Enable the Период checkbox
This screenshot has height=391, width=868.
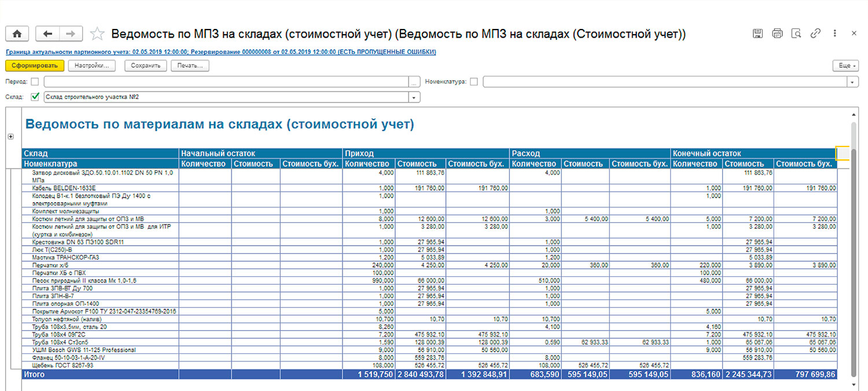click(x=35, y=82)
